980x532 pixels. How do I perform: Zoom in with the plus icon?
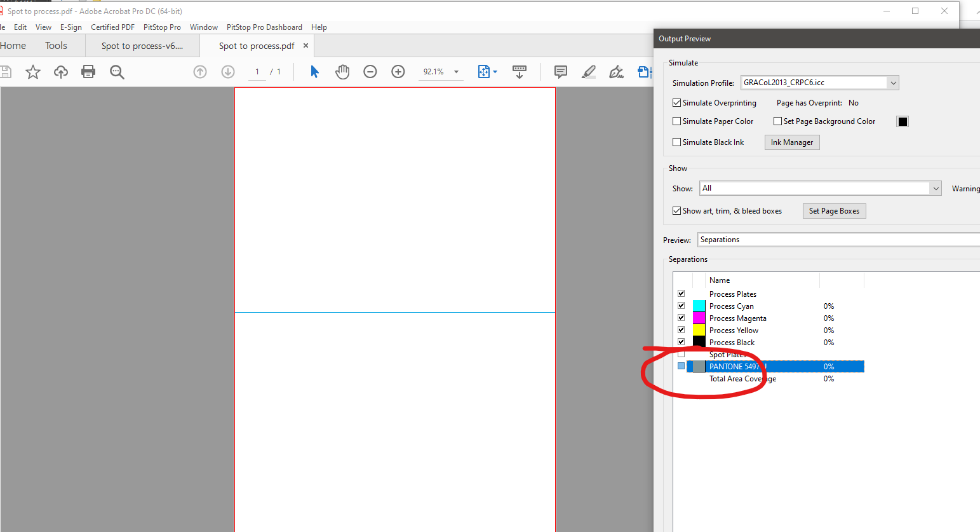coord(398,72)
